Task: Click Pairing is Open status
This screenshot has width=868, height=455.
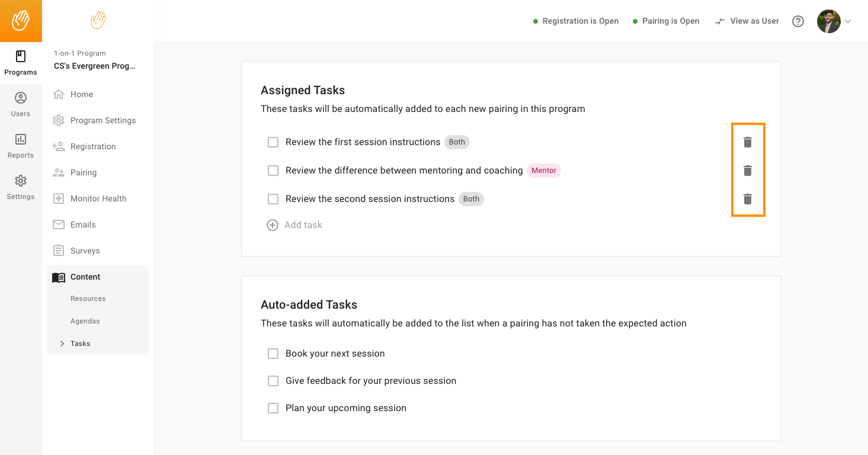Action: pyautogui.click(x=666, y=21)
